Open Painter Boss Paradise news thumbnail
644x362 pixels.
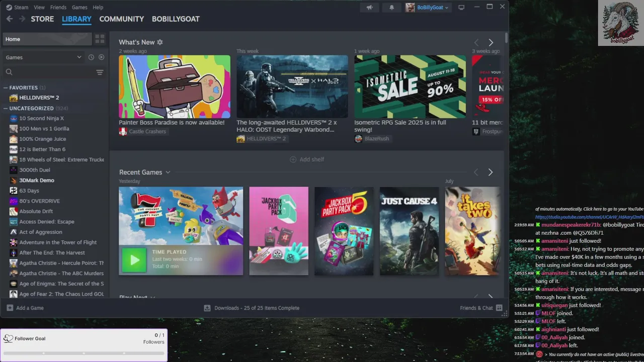coord(175,86)
